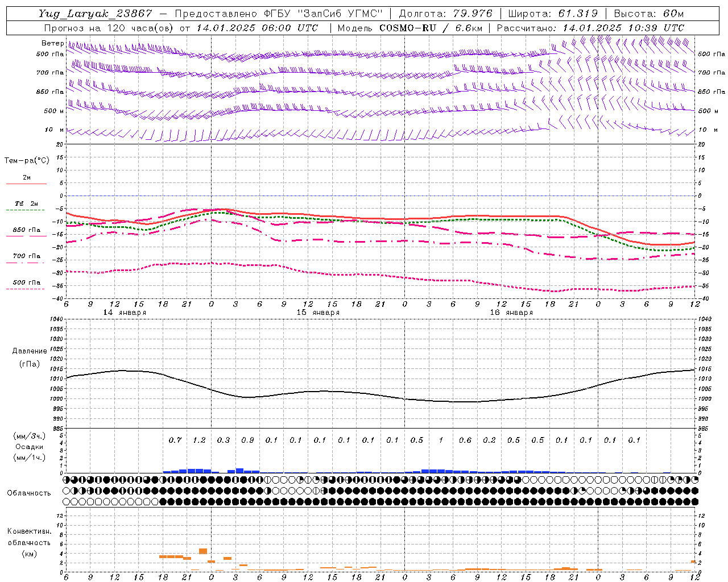Screen dimensions: 728x582
Task: Click the forecast start 14.01.2025 06:00 UTC
Action: (257, 28)
